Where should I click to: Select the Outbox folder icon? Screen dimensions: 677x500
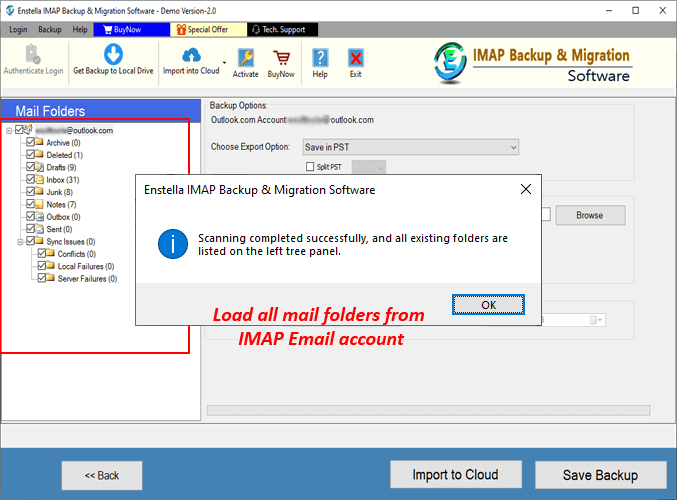39,216
